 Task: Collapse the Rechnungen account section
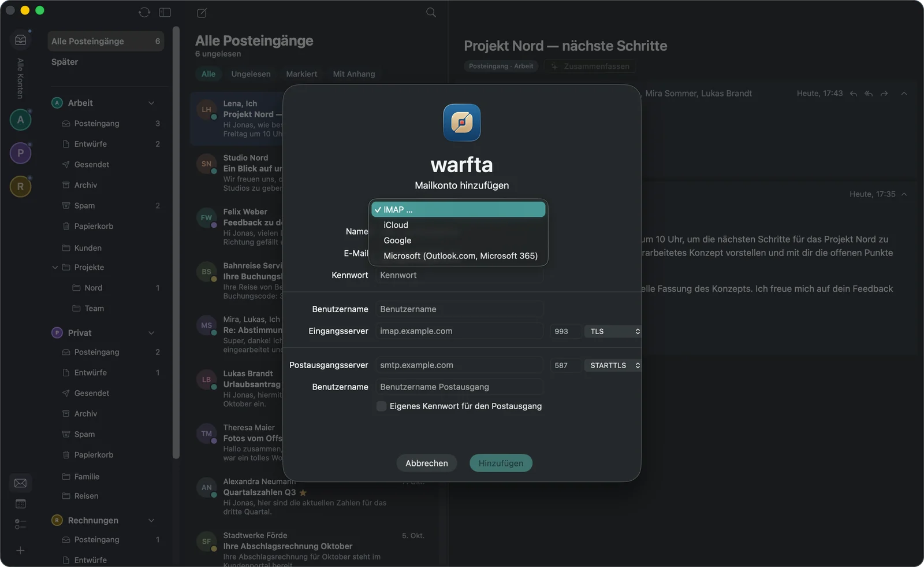(151, 520)
